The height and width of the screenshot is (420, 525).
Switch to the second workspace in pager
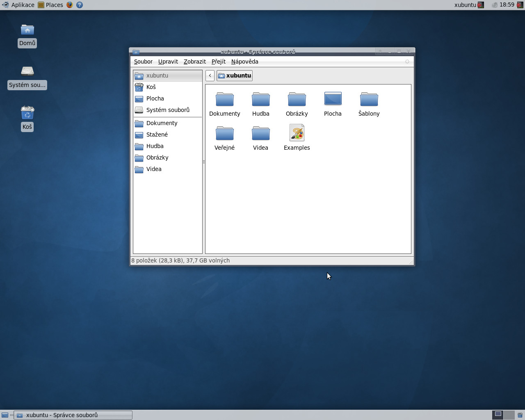click(x=509, y=415)
